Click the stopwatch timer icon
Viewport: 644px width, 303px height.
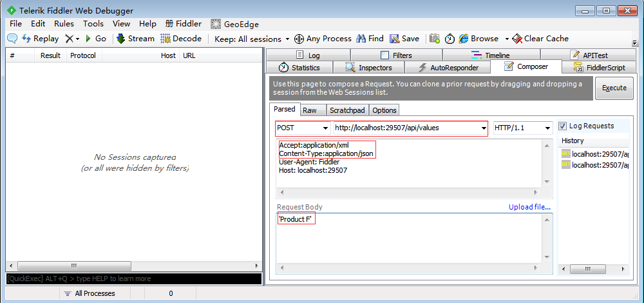click(450, 39)
